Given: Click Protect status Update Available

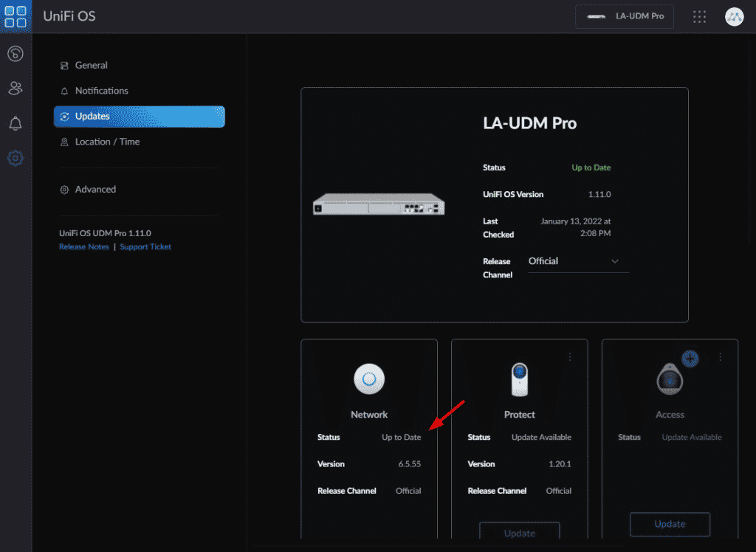Looking at the screenshot, I should pyautogui.click(x=541, y=438).
